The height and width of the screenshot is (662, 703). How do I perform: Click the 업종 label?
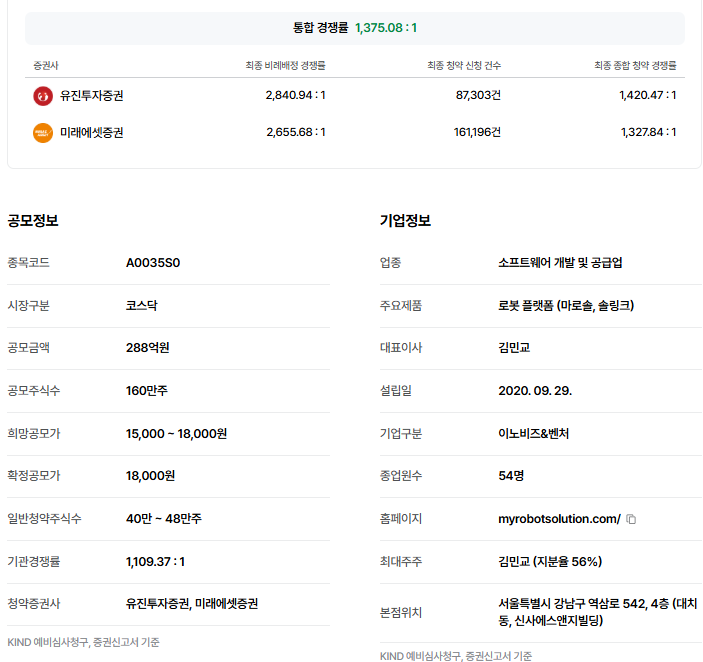391,263
